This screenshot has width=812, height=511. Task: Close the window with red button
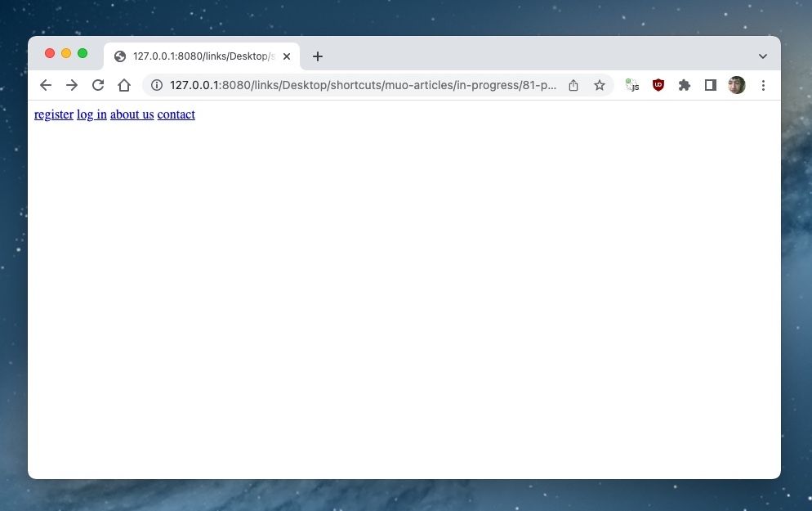point(50,53)
